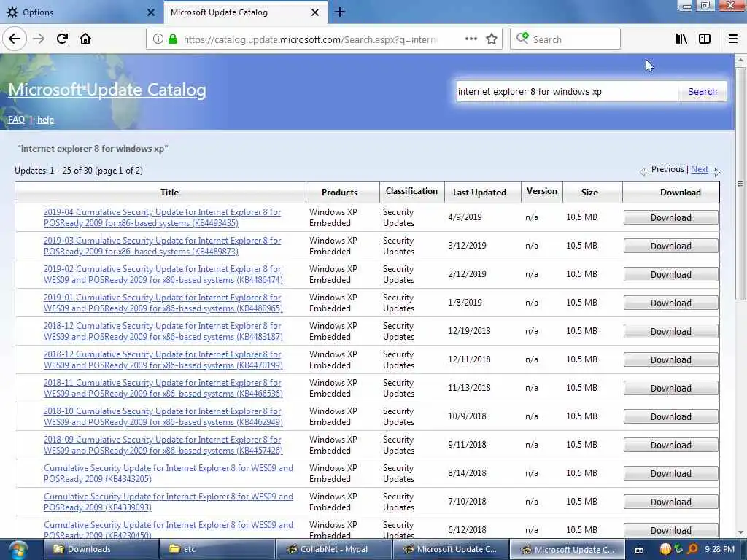
Task: Click the next page arrow icon
Action: click(715, 172)
